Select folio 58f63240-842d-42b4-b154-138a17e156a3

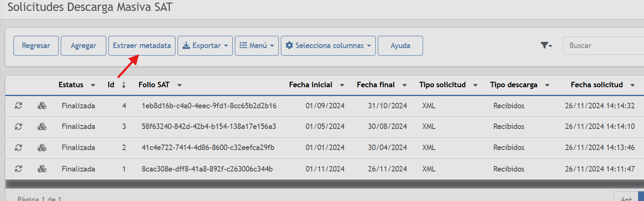tap(209, 126)
